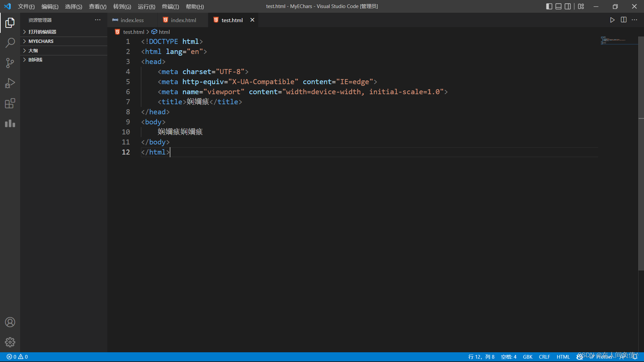The width and height of the screenshot is (644, 362).
Task: Open the Source Control view
Action: 10,63
